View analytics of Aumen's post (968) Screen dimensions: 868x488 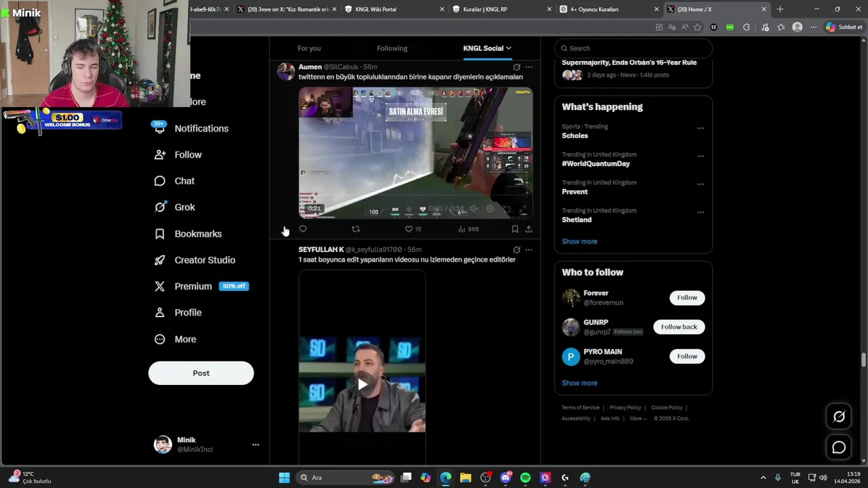point(469,229)
